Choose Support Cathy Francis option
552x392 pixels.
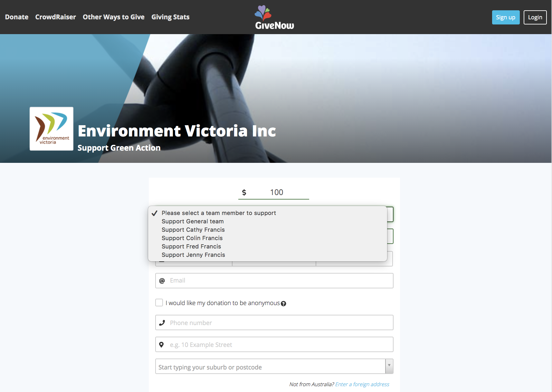click(268, 230)
